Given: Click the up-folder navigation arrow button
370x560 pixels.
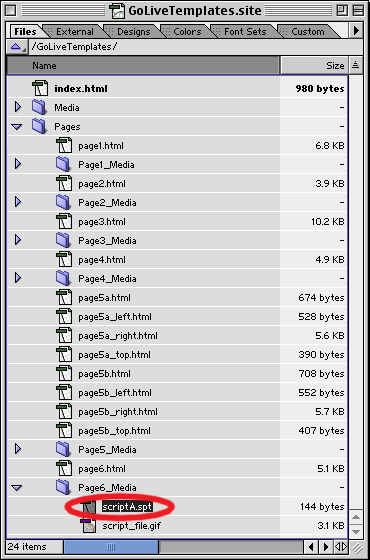Looking at the screenshot, I should [16, 47].
